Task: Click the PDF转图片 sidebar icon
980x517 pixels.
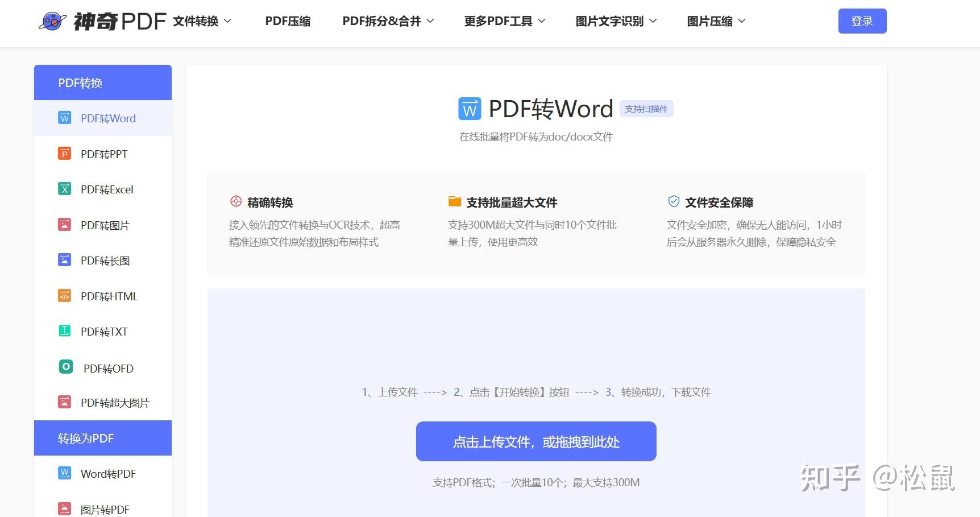Action: pyautogui.click(x=65, y=225)
